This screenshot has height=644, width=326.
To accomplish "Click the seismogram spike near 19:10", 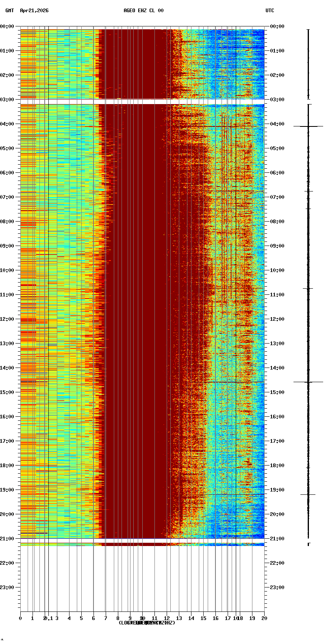I will click(308, 494).
